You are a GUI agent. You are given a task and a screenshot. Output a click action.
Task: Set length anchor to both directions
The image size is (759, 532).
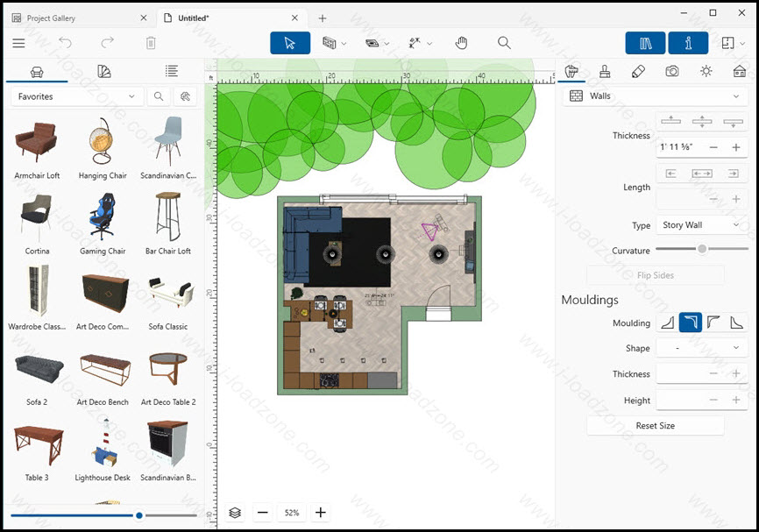click(702, 174)
